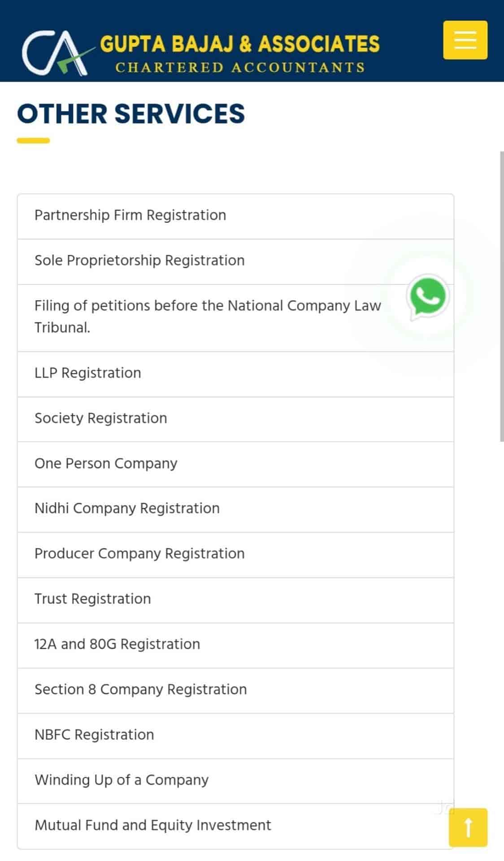Open Producer Company Registration
Image resolution: width=504 pixels, height=861 pixels.
tap(139, 554)
